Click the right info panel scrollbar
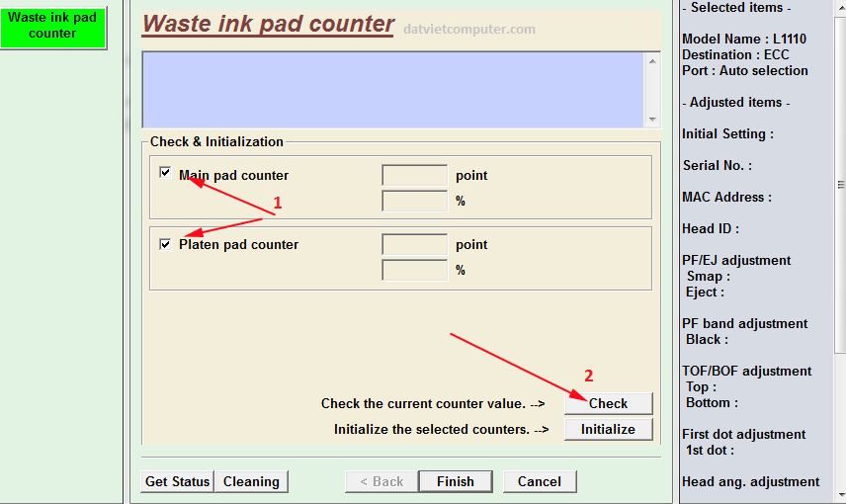This screenshot has height=504, width=846. (x=840, y=184)
